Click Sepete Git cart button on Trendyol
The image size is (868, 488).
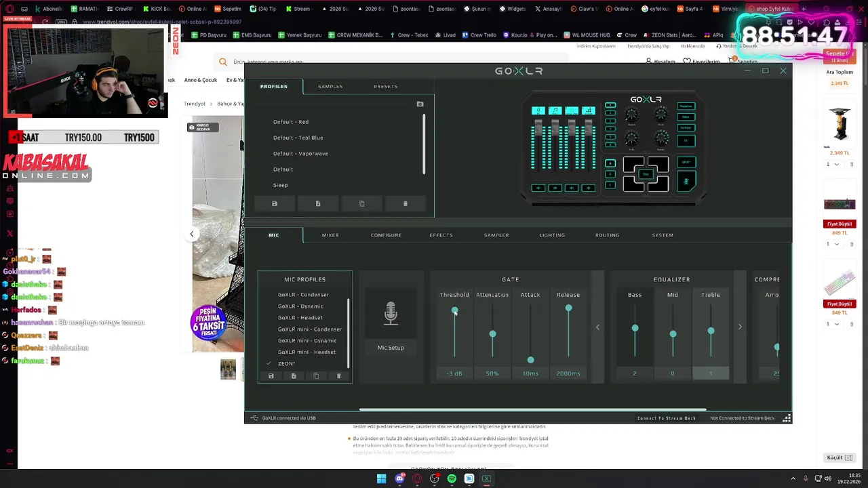839,56
